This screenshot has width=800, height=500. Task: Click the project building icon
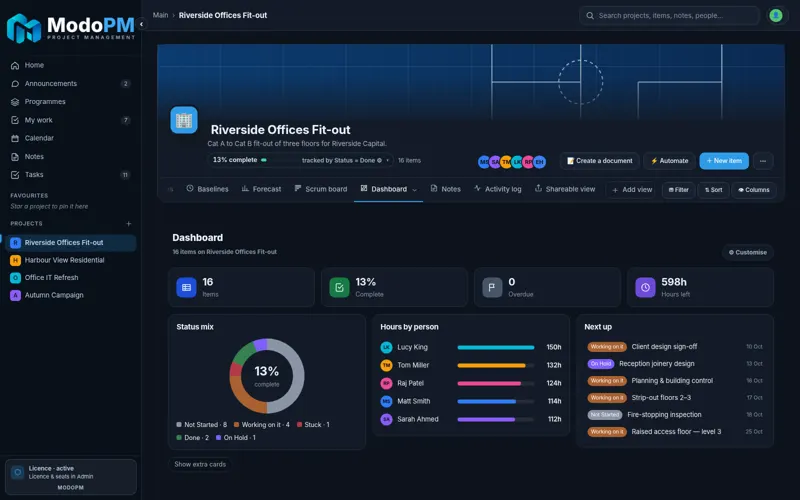[x=184, y=120]
